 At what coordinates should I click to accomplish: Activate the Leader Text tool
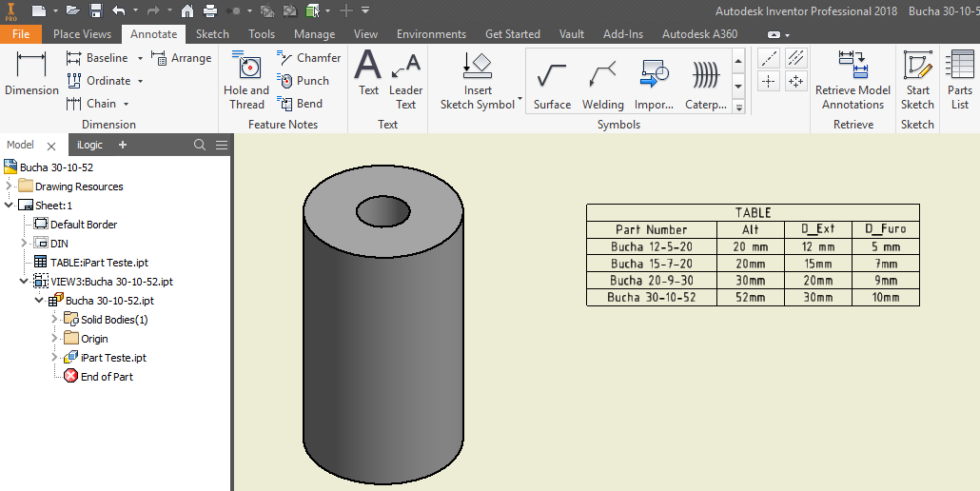point(405,80)
